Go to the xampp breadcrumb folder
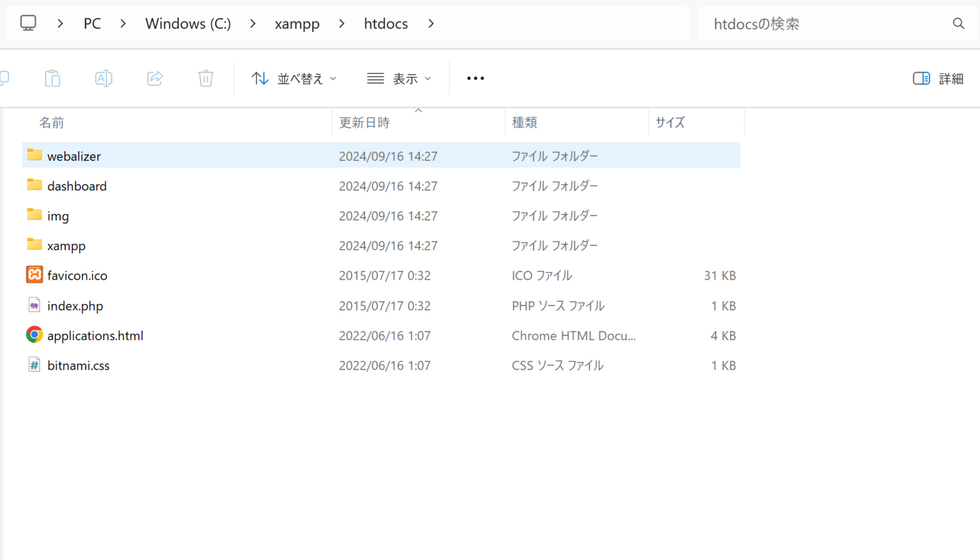 tap(297, 24)
